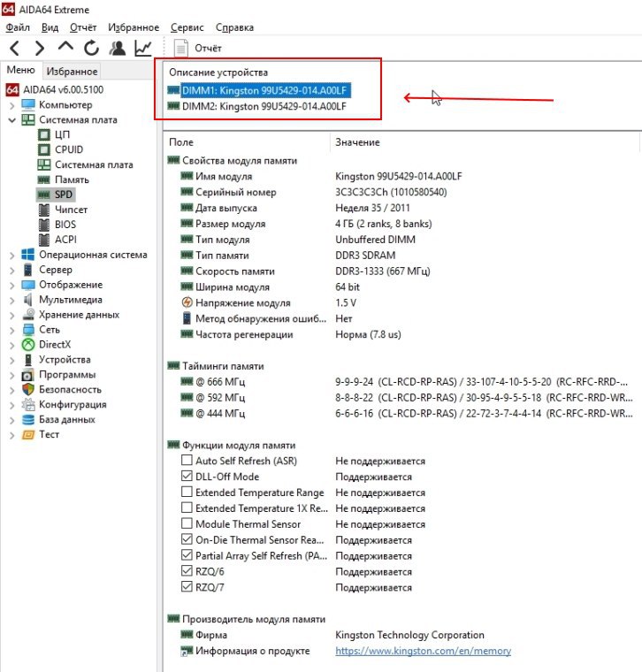
Task: Expand the Операционная система node
Action: pyautogui.click(x=12, y=256)
